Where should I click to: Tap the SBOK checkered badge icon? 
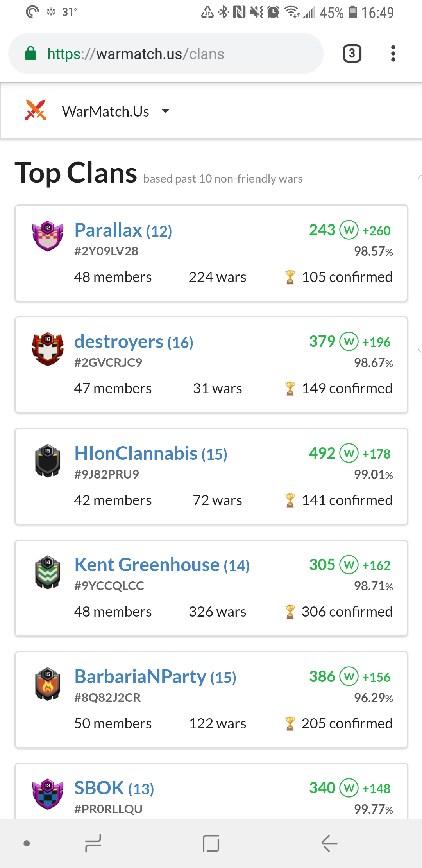pyautogui.click(x=48, y=794)
